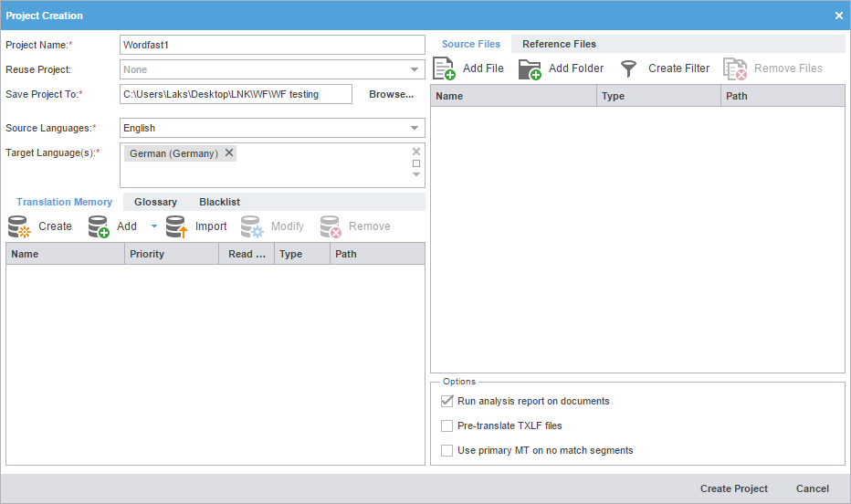Clear all target languages with the X icon
851x504 pixels.
coord(416,152)
